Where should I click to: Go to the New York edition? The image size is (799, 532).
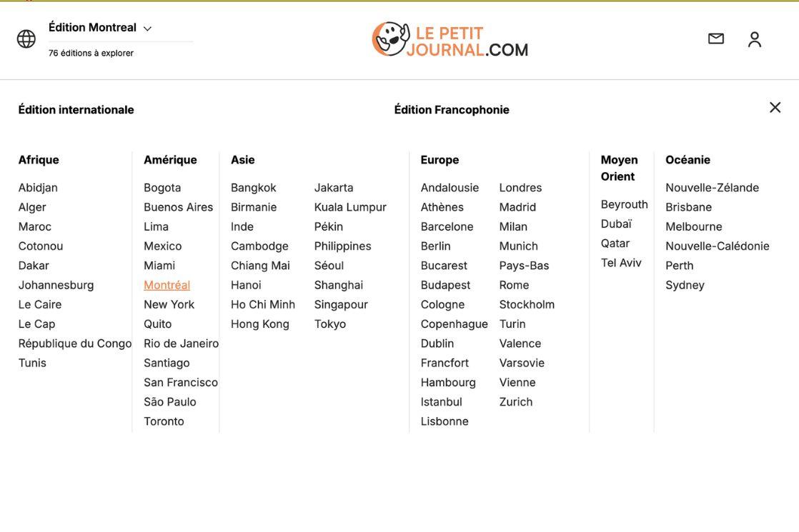coord(169,304)
